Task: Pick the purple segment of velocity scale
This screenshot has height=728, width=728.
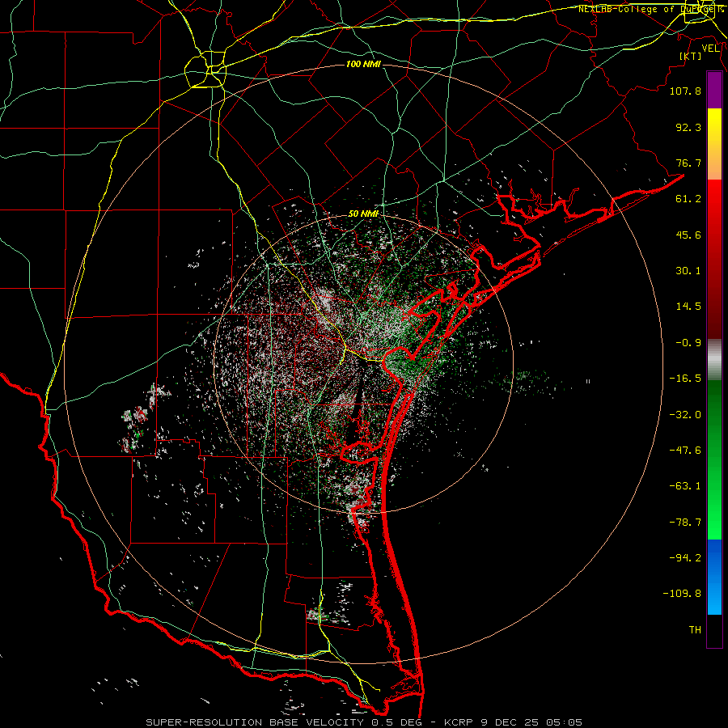Action: tap(714, 91)
